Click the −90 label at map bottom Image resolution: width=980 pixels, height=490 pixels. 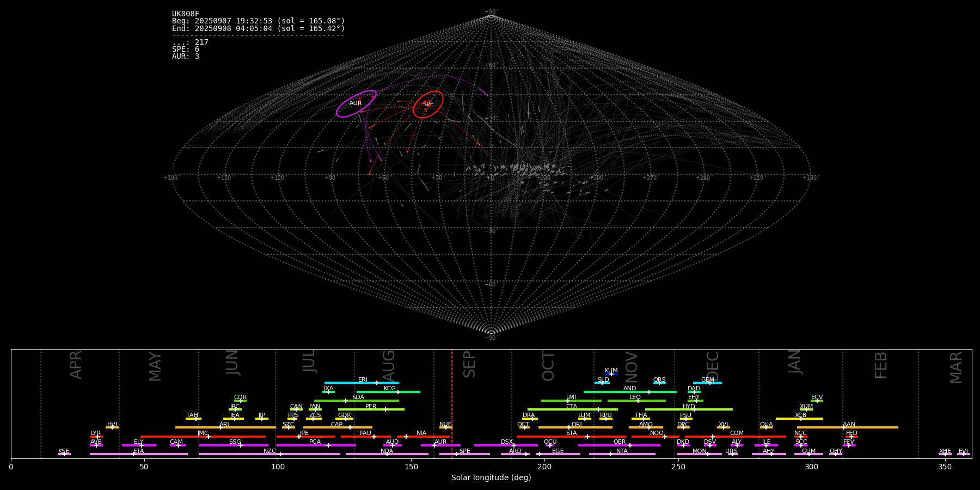(x=491, y=338)
